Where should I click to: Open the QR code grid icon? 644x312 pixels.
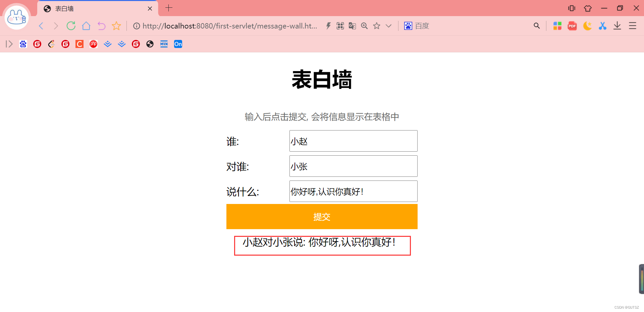[340, 26]
